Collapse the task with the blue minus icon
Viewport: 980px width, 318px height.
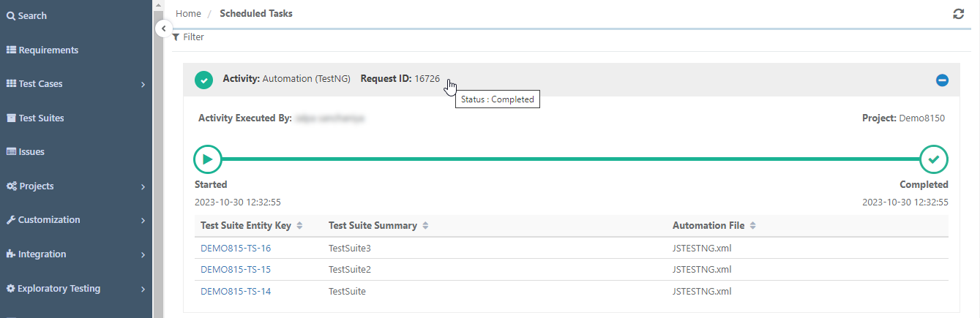pos(942,80)
